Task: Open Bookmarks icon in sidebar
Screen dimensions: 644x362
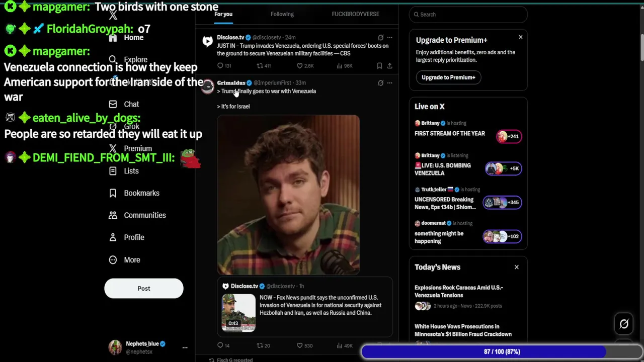Action: pyautogui.click(x=113, y=193)
